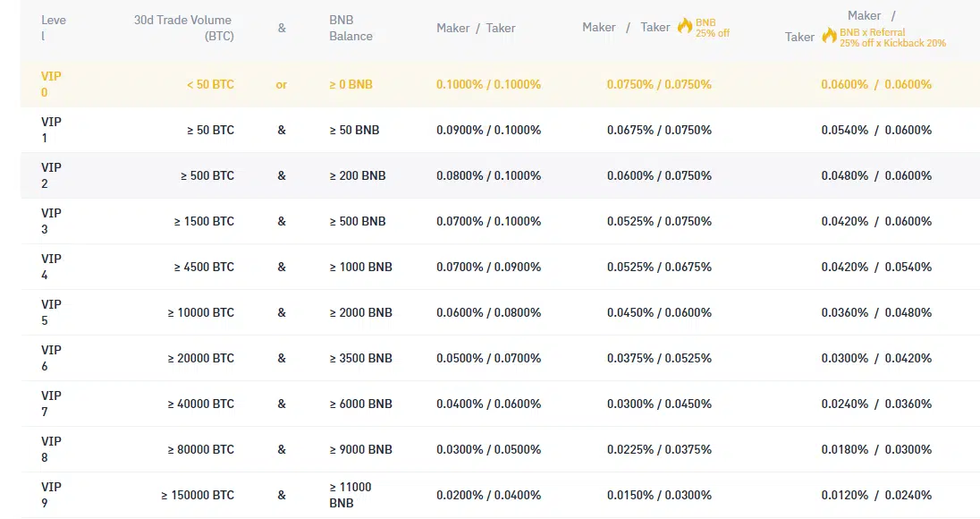The width and height of the screenshot is (980, 519).
Task: Pick the "≥ 6000 BNB" balance cell
Action: (360, 404)
